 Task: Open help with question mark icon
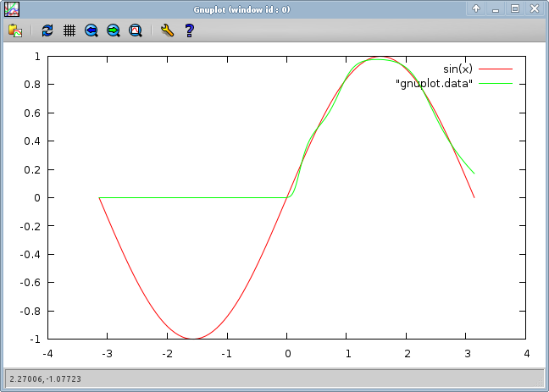click(189, 30)
